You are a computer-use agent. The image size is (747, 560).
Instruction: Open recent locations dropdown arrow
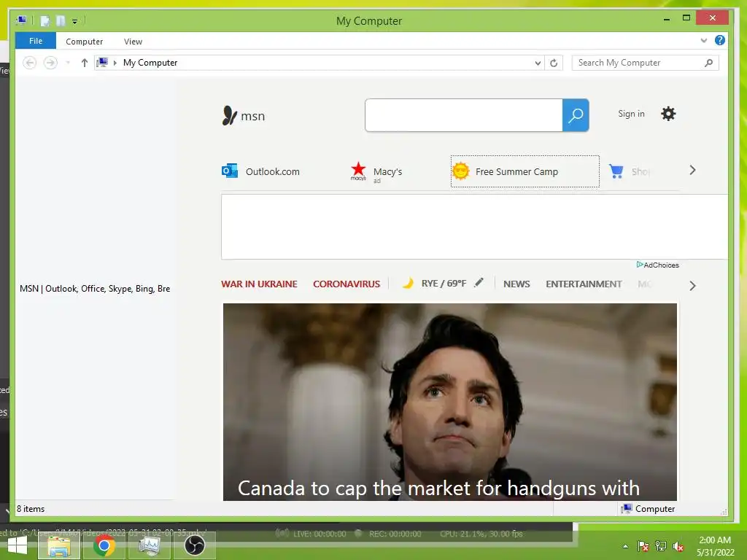pyautogui.click(x=68, y=63)
